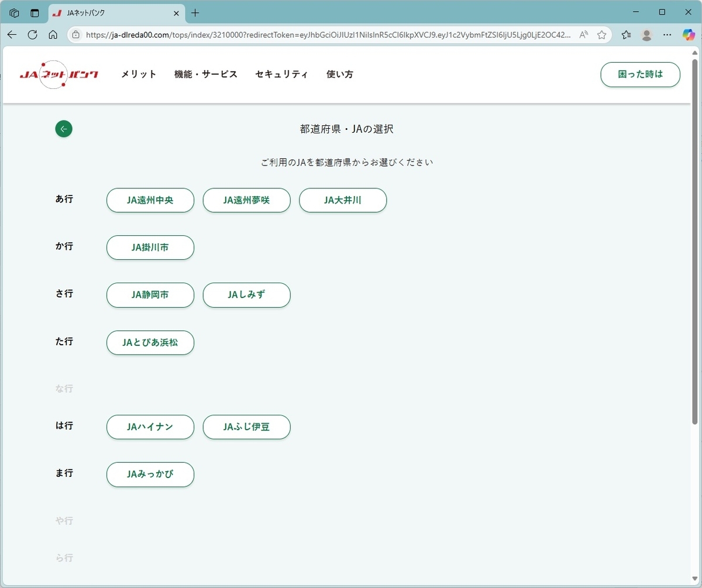Screen dimensions: 702x588
Task: Click the あ行 row label
Action: [x=64, y=199]
